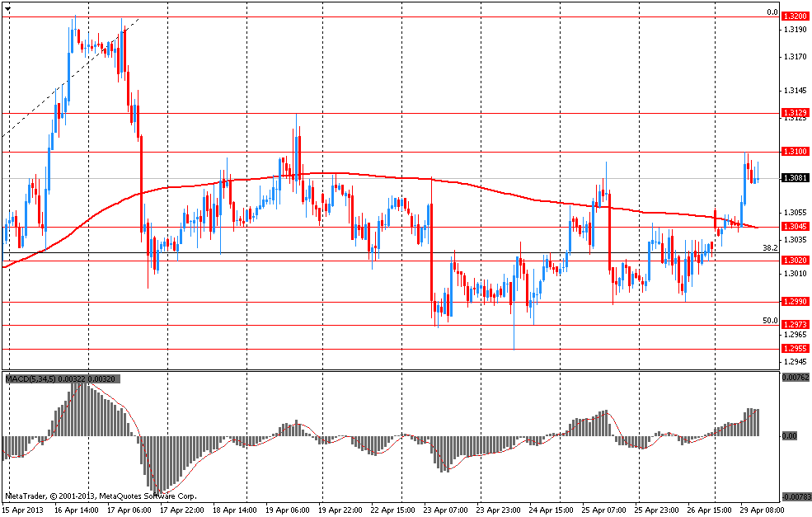Viewport: 812px width, 517px height.
Task: Click the 0.00762 MACD scale value
Action: [795, 378]
